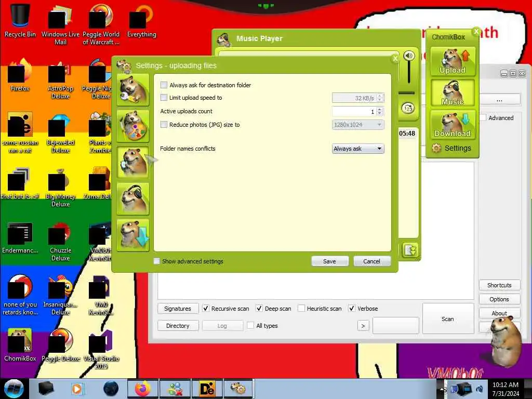
Task: Open Peggle Deluxe desktop icon
Action: (x=60, y=345)
